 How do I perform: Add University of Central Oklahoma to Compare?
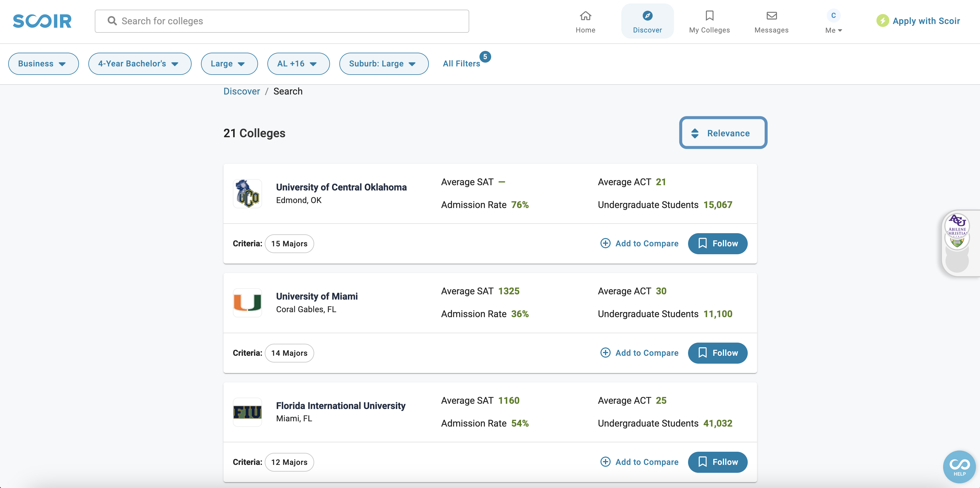tap(639, 243)
